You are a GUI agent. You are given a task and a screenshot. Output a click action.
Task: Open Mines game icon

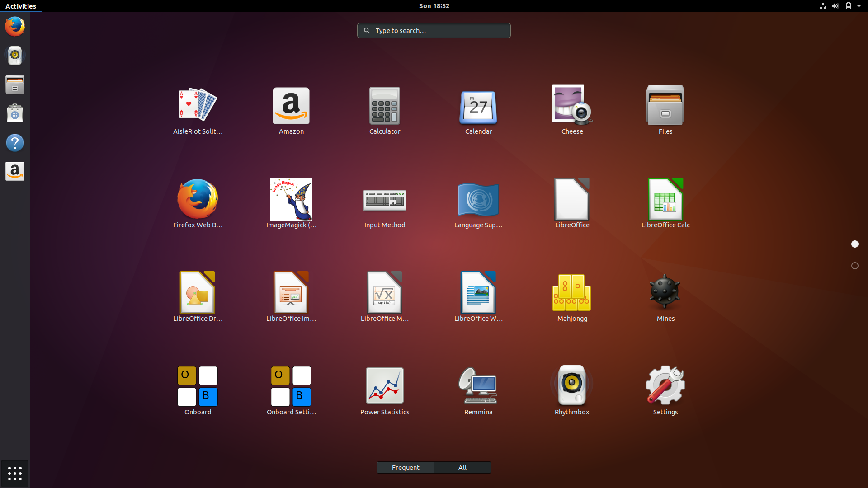click(665, 293)
